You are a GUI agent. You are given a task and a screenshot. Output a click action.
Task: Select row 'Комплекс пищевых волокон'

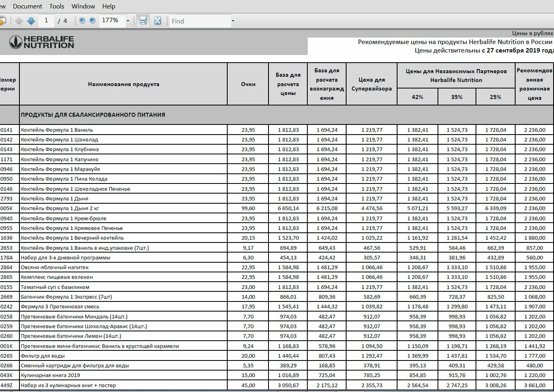pos(277,277)
